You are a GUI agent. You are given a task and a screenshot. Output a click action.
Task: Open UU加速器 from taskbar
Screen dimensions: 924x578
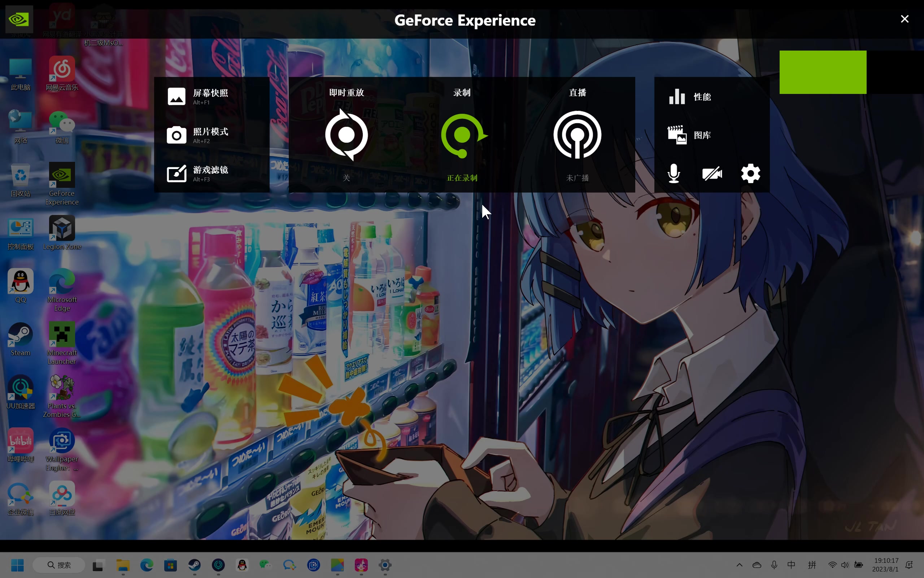click(x=218, y=565)
